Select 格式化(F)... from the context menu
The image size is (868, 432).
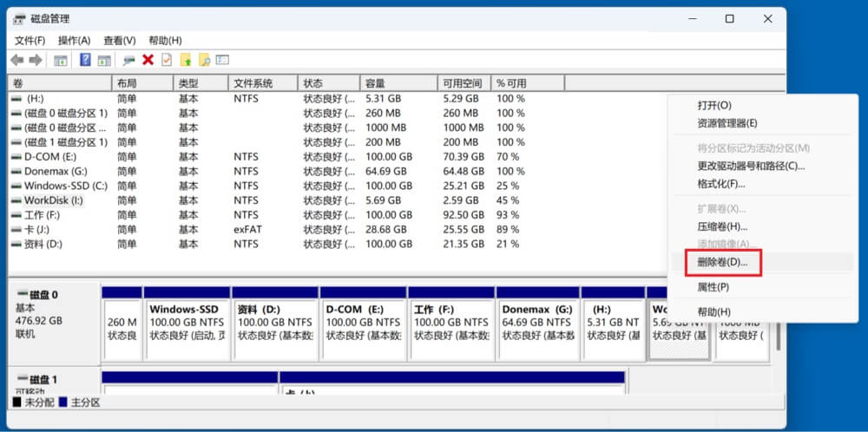point(720,184)
